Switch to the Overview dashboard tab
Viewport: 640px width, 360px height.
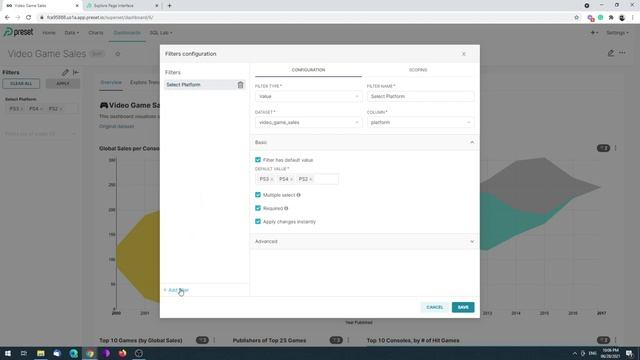pos(111,82)
